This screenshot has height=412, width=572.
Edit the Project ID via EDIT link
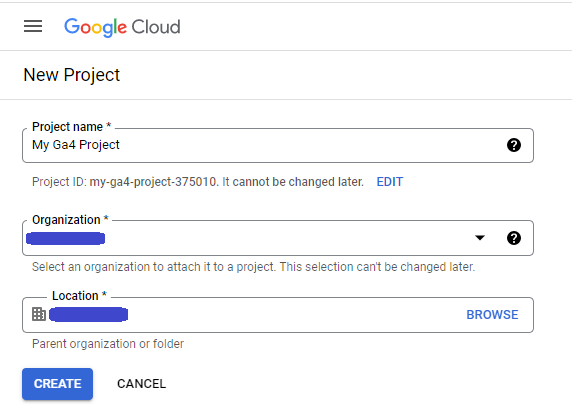click(x=390, y=182)
